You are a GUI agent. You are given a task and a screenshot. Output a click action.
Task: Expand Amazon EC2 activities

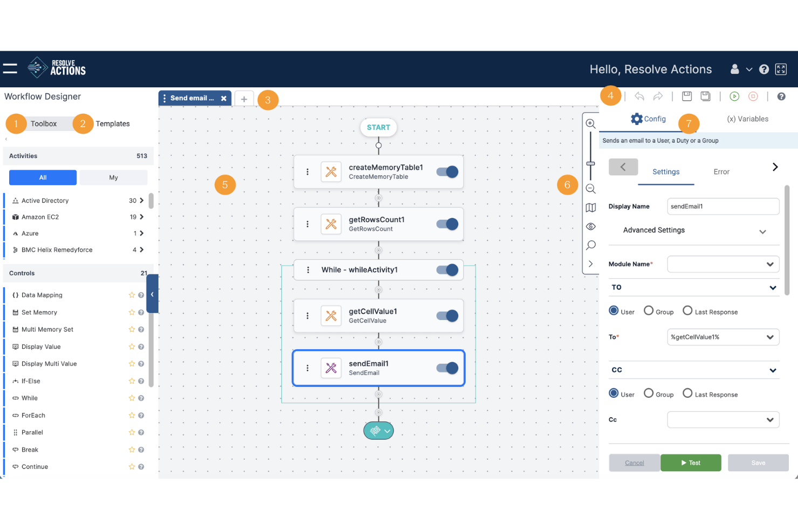click(x=141, y=217)
